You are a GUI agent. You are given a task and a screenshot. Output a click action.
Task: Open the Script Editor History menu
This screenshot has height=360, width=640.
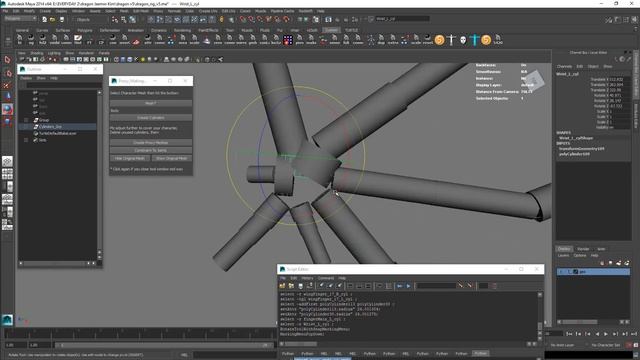point(307,278)
